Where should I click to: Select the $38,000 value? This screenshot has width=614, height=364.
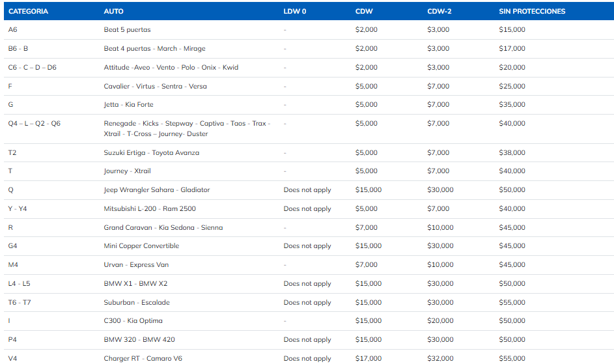click(512, 153)
